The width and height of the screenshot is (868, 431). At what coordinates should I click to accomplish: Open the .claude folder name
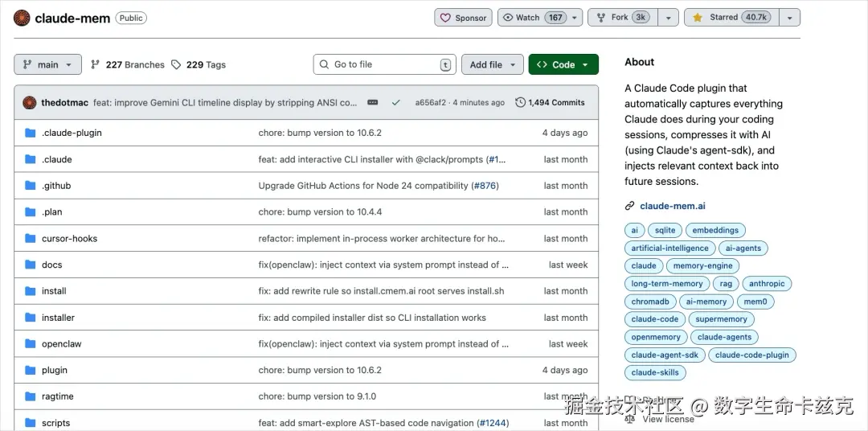[x=56, y=159]
